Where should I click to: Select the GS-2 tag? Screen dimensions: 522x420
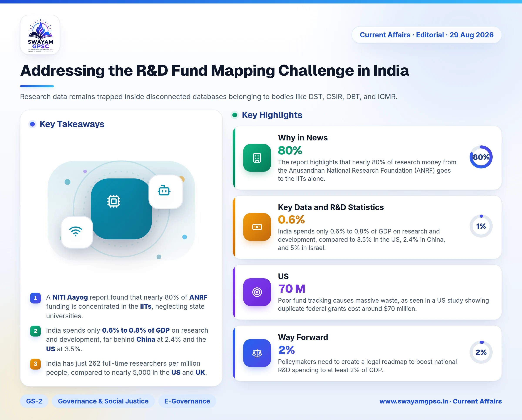[34, 401]
